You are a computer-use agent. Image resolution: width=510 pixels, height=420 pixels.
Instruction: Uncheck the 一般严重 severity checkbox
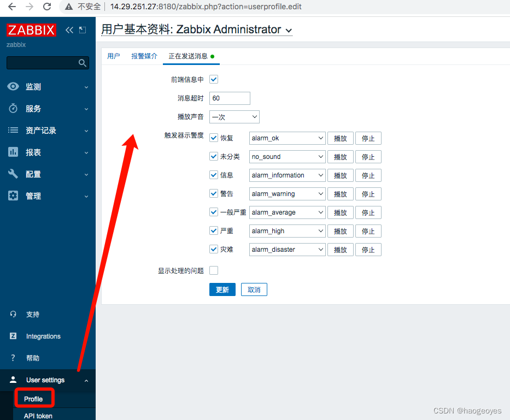[x=214, y=212]
